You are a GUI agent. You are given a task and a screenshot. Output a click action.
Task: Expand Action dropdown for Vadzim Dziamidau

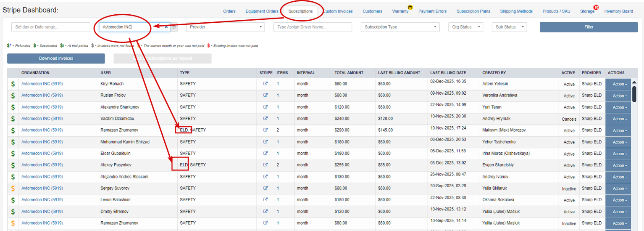pyautogui.click(x=618, y=119)
